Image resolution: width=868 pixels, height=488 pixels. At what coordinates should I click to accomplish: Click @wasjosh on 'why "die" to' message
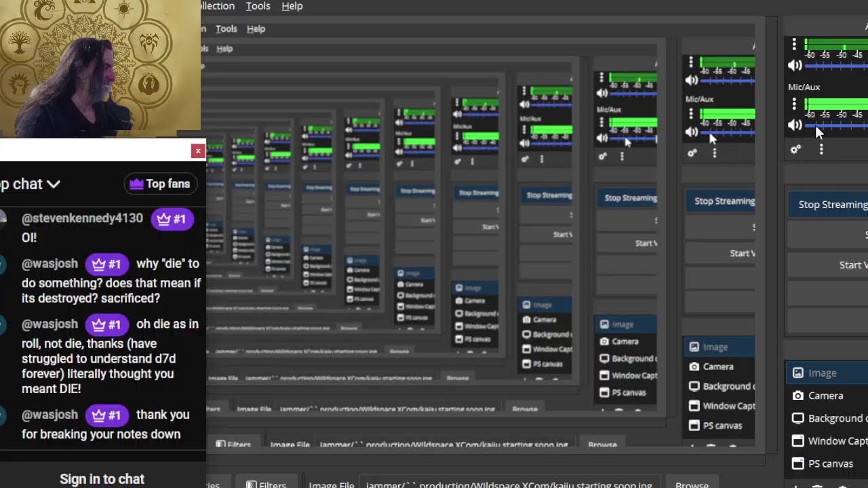point(50,264)
